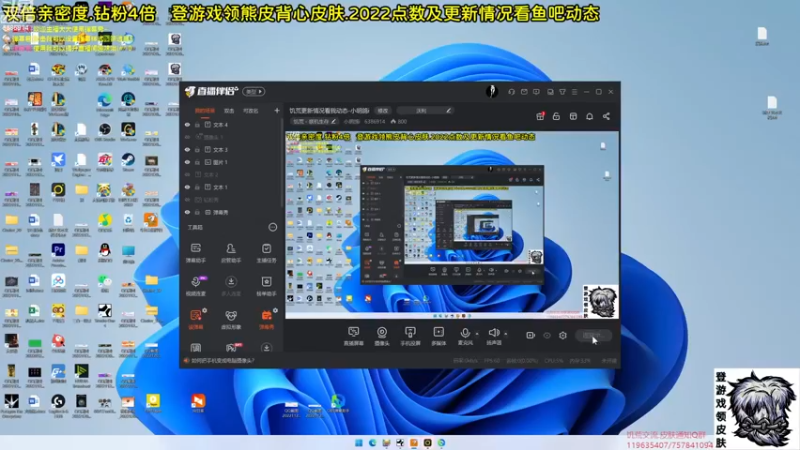Open the 弹幕助手 tool
This screenshot has width=800, height=450.
click(195, 253)
